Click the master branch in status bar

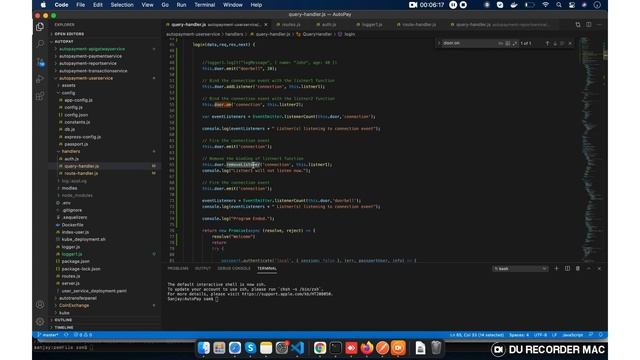coord(48,335)
